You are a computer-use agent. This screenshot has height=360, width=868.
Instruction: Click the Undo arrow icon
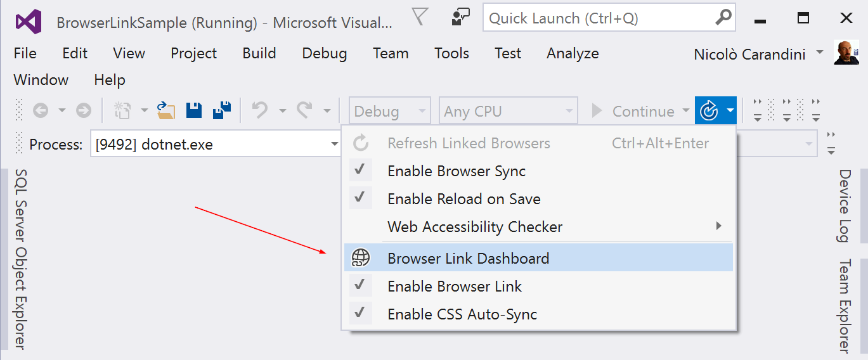pos(259,111)
